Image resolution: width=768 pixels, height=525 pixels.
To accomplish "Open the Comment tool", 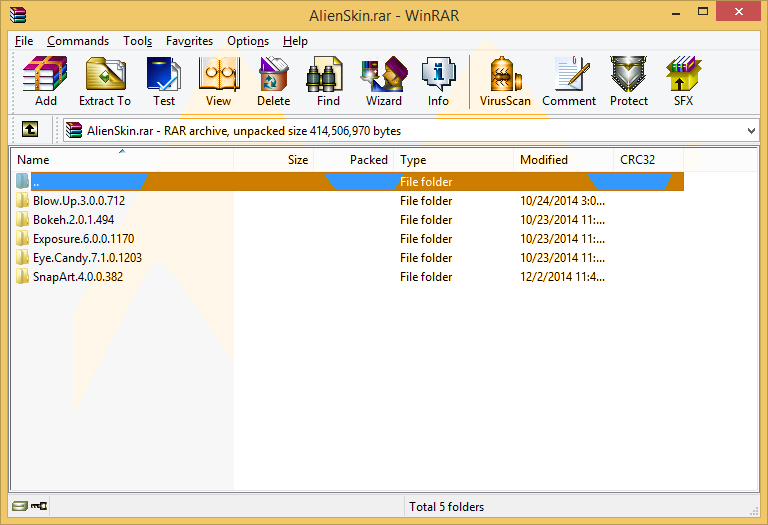I will point(569,81).
